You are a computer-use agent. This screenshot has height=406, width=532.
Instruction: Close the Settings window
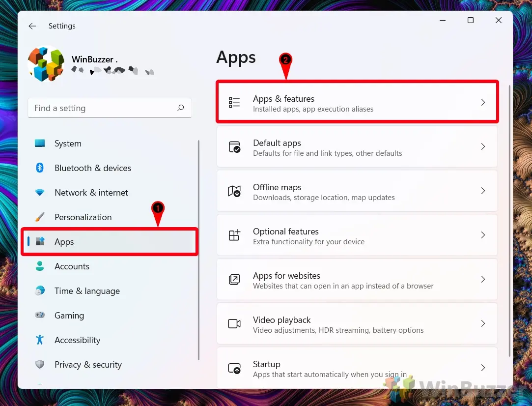[x=499, y=20]
